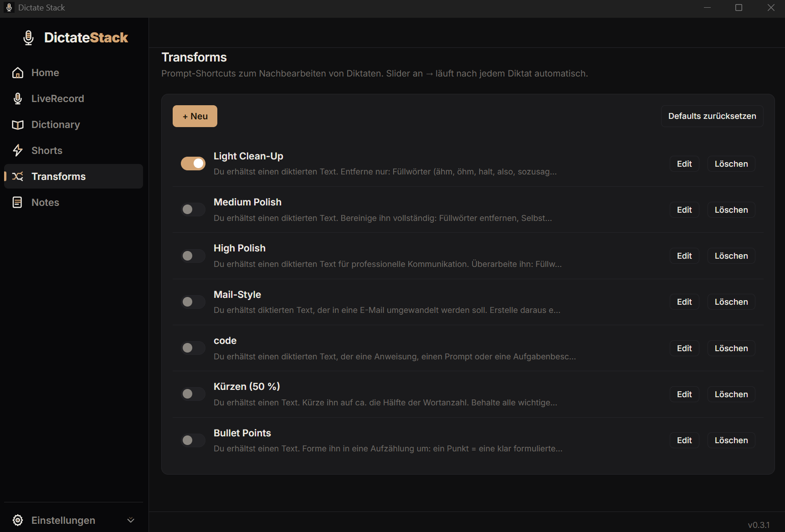Screen dimensions: 785x532
Task: Click the Einstellungen gear icon
Action: point(18,520)
